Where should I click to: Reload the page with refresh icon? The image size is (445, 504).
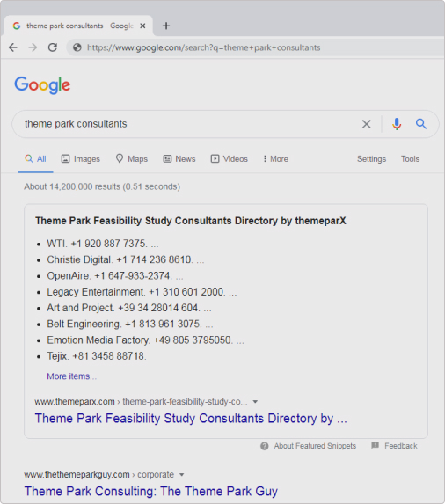pos(53,47)
